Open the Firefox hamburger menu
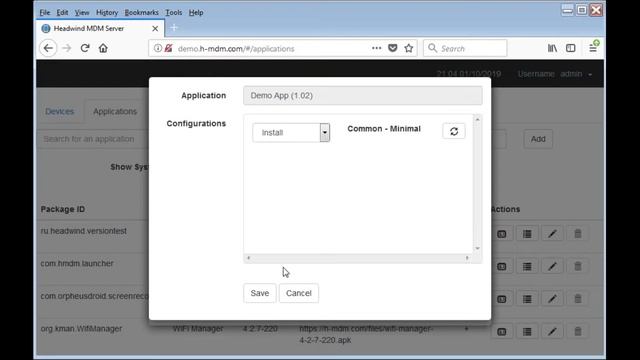Viewport: 640px width, 360px height. tap(593, 48)
